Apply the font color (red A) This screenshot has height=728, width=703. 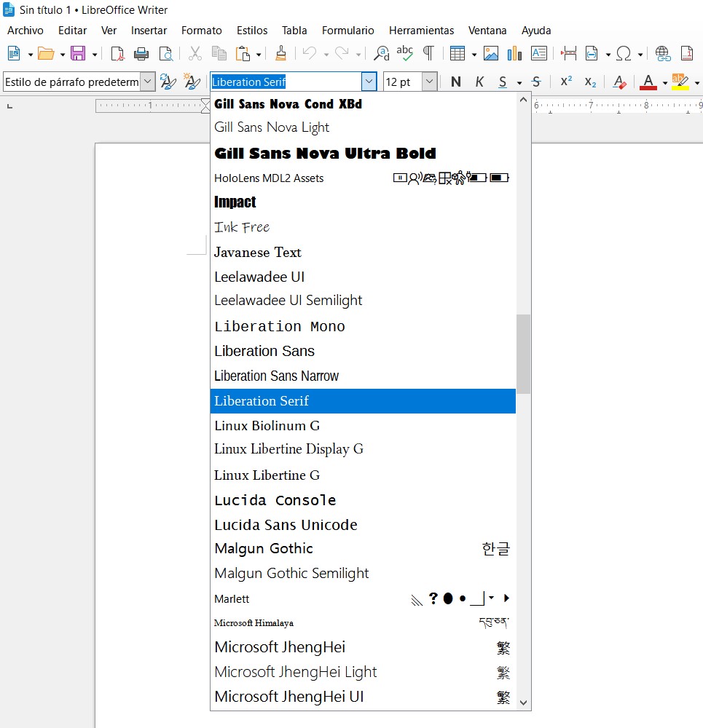[648, 82]
